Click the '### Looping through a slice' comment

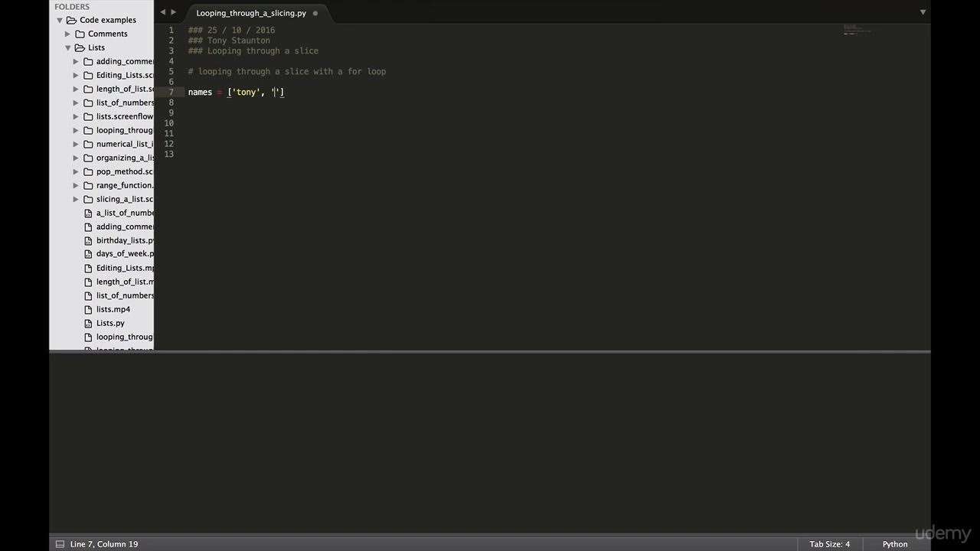pos(253,51)
